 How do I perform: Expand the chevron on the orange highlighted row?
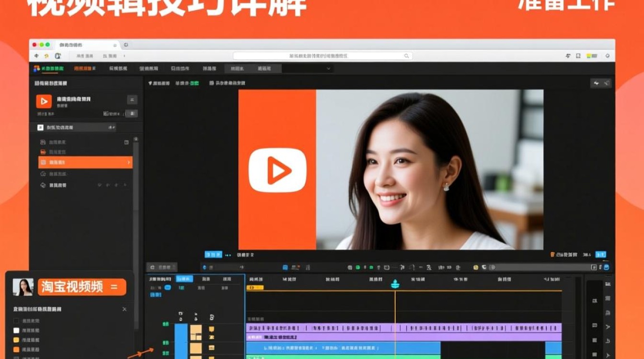tap(128, 163)
